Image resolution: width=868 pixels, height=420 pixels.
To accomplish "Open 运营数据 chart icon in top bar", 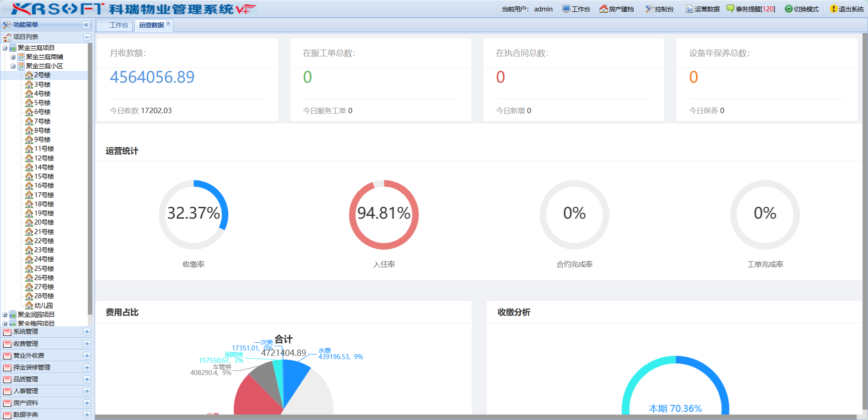I will click(690, 9).
